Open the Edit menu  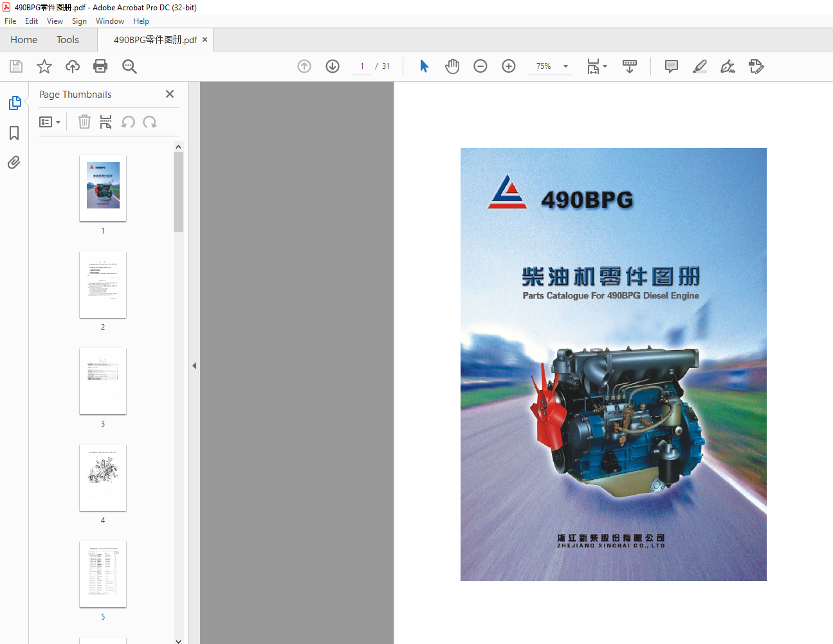(x=32, y=21)
